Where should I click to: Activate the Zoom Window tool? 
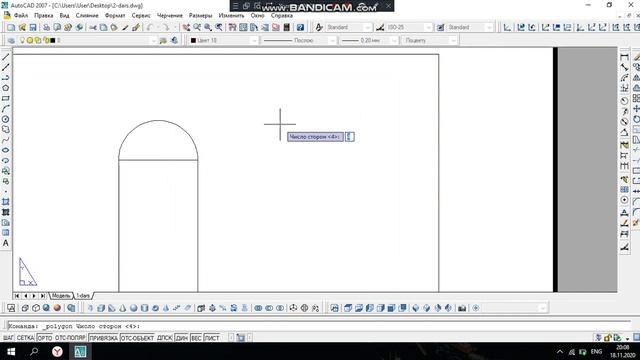pos(208,27)
